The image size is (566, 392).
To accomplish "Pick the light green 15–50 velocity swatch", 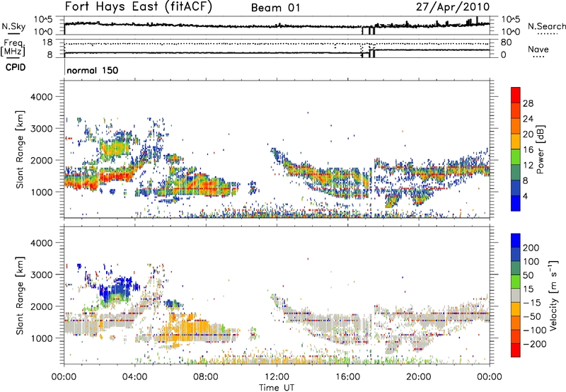I will tap(516, 282).
